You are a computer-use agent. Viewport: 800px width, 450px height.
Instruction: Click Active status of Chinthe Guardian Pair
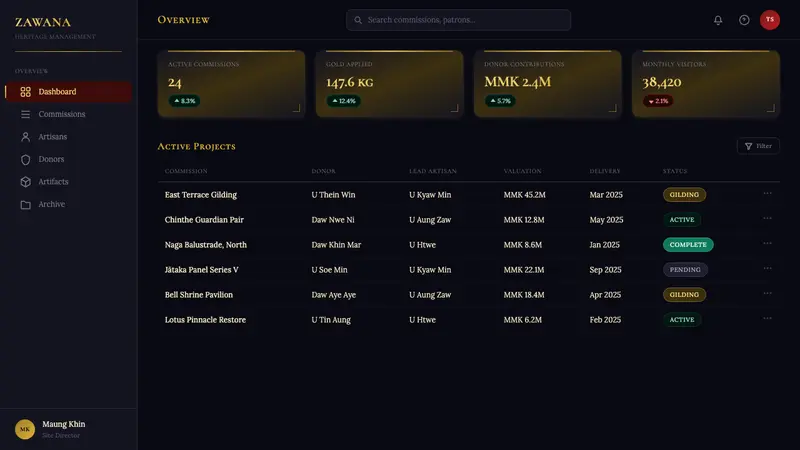pos(682,219)
